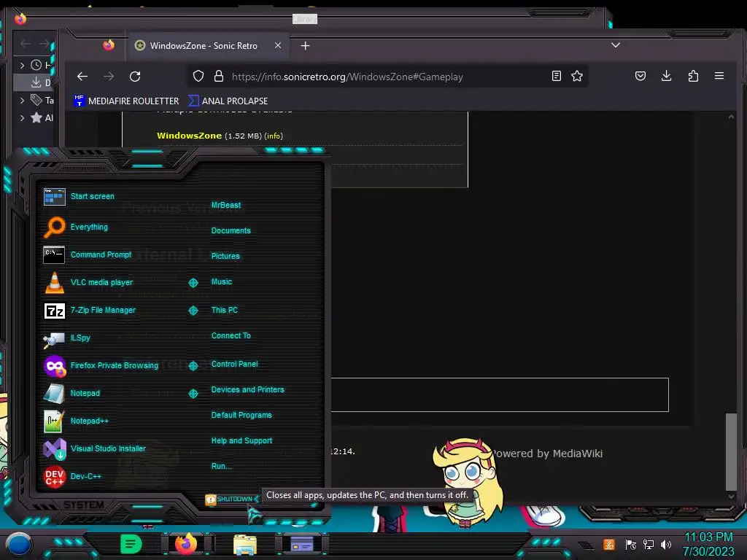This screenshot has height=560, width=747.
Task: Open a new tab
Action: pyautogui.click(x=306, y=46)
